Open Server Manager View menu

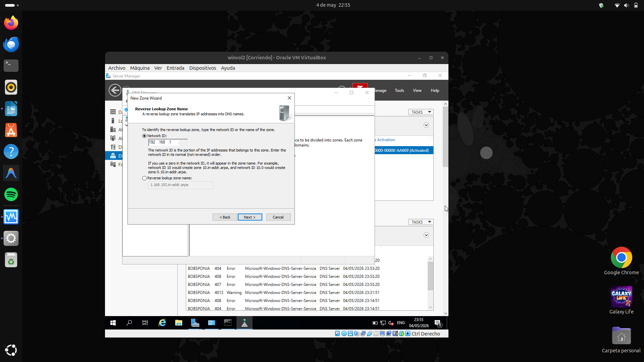coord(417,90)
